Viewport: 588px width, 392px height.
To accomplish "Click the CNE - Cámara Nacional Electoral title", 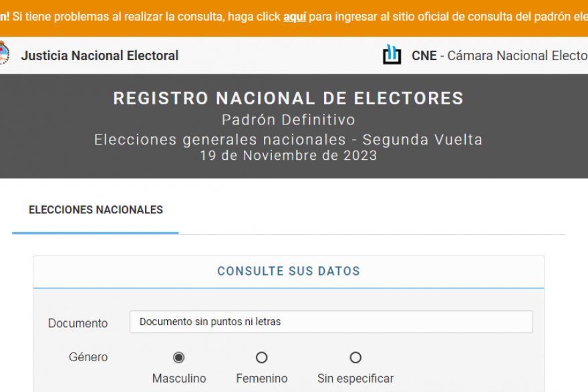I will (499, 56).
